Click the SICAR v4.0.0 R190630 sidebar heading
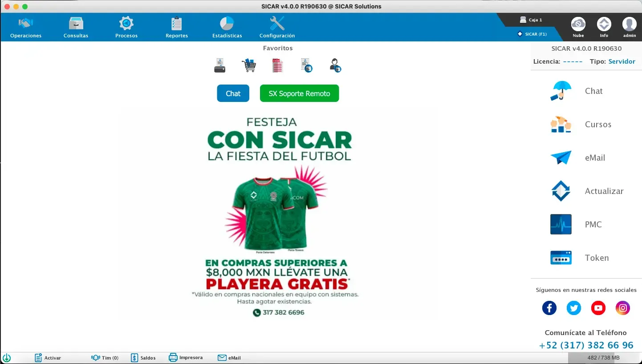Screen dimensions: 642x364 586,49
